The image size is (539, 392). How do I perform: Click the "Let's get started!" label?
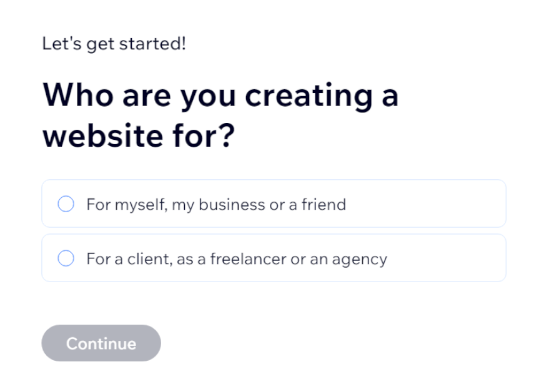click(x=114, y=44)
